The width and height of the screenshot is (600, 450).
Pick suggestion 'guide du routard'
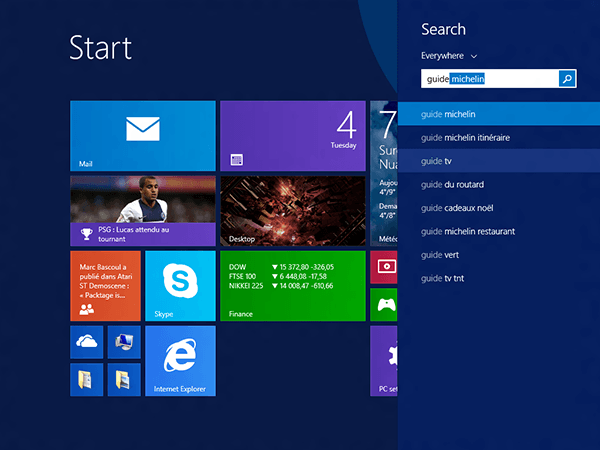coord(499,184)
